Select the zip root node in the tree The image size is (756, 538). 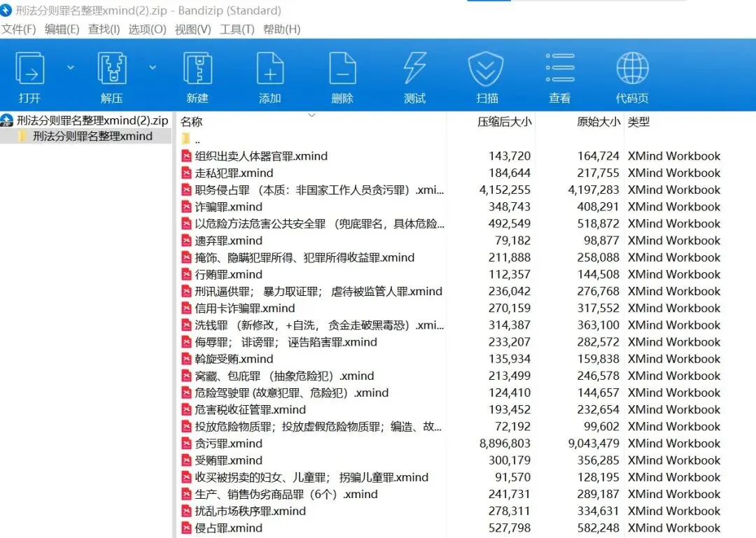(x=85, y=120)
